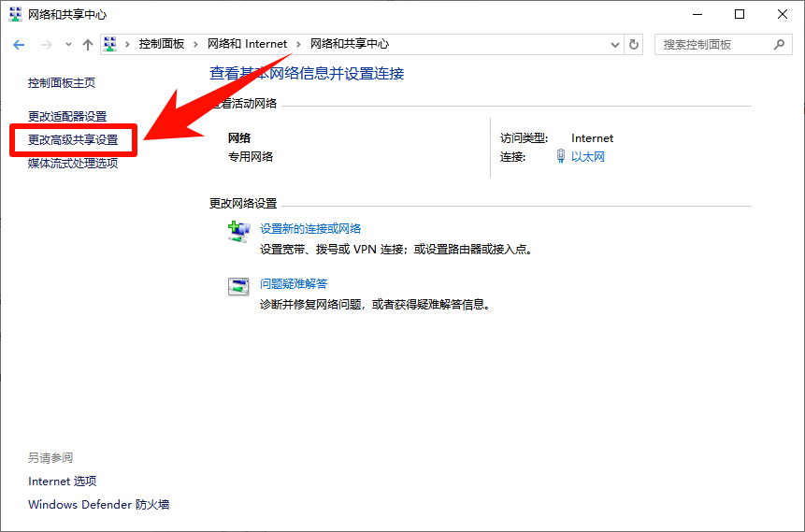Click the title bar network icon
This screenshot has height=532, width=805.
tap(15, 14)
